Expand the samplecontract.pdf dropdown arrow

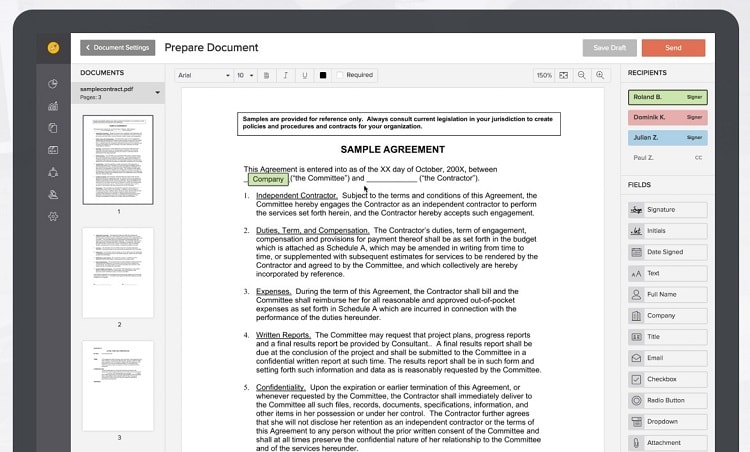coord(157,92)
